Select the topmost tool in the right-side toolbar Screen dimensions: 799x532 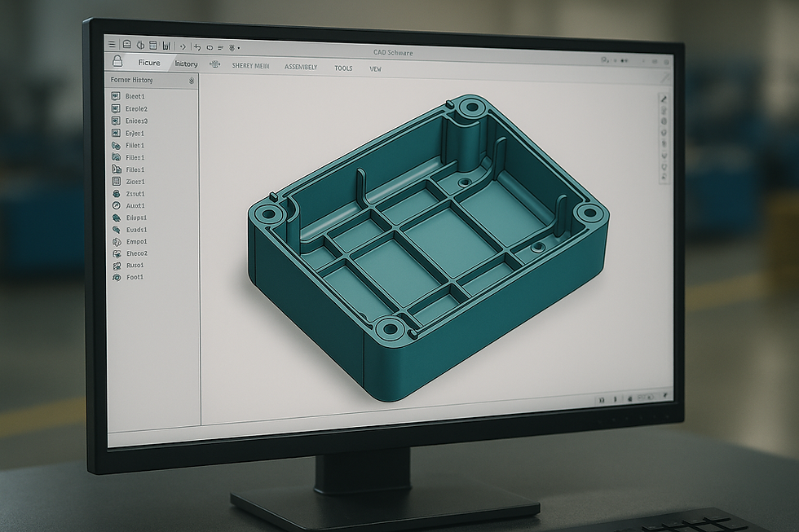pyautogui.click(x=662, y=98)
